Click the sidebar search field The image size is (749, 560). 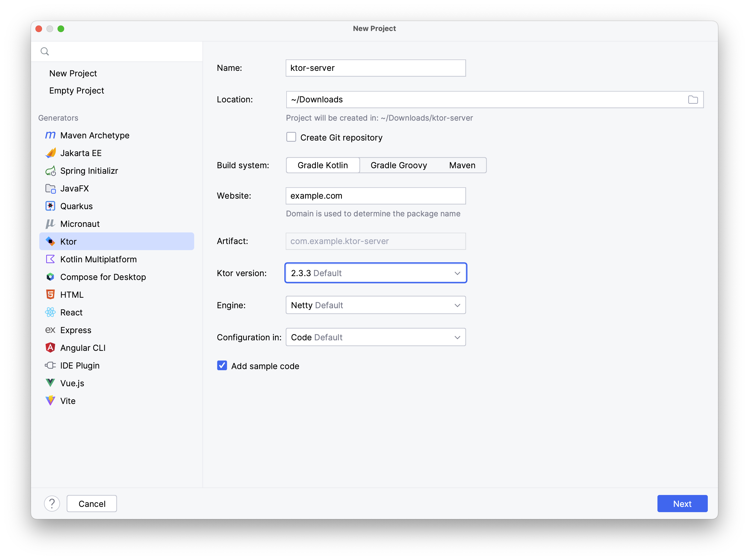click(117, 51)
